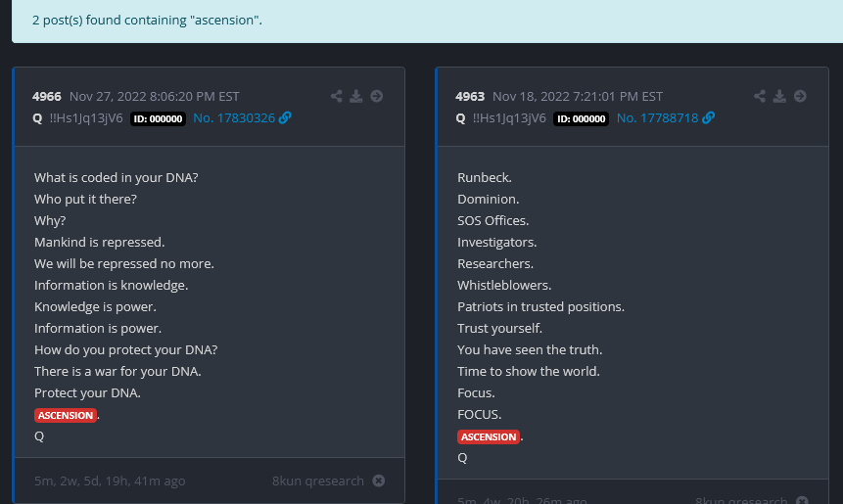Download post 4966 with the download icon
This screenshot has height=504, width=843.
coord(356,96)
